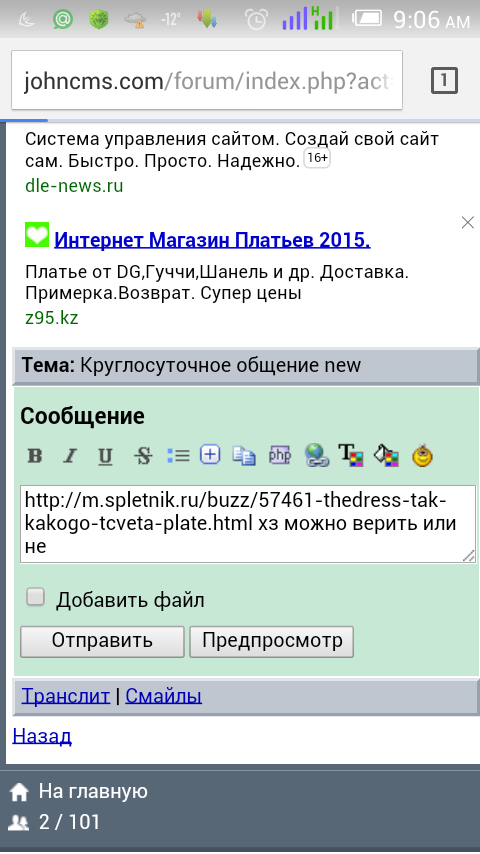480x854 pixels.
Task: Insert a PHP code tag
Action: pyautogui.click(x=280, y=455)
